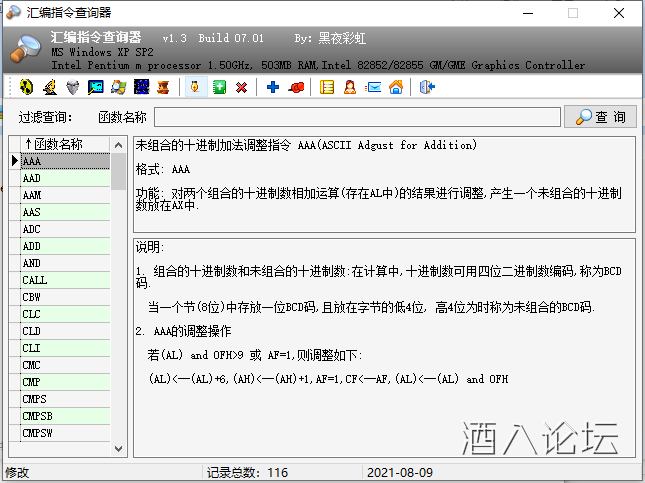This screenshot has width=645, height=483.
Task: Select the CMPSW instruction row
Action: coord(65,433)
